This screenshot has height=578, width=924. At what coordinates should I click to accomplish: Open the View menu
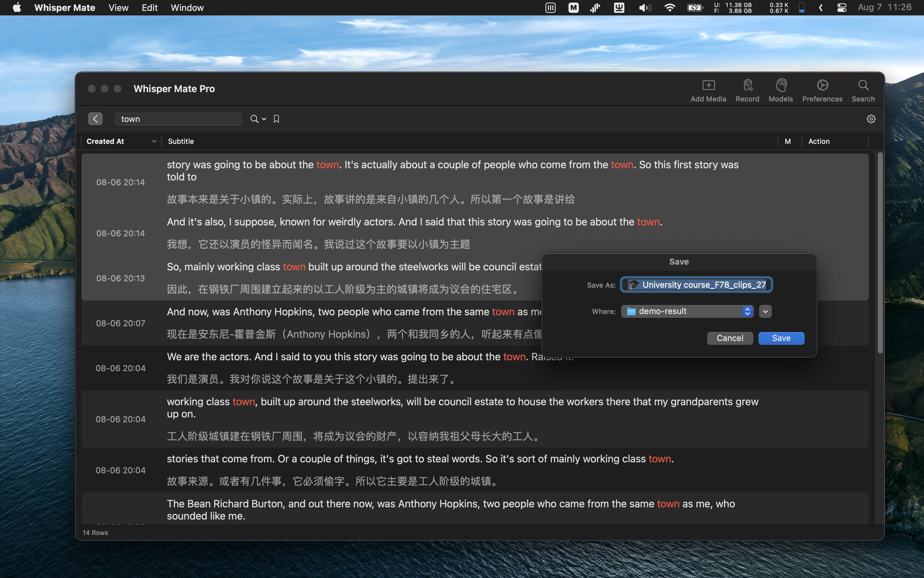118,8
